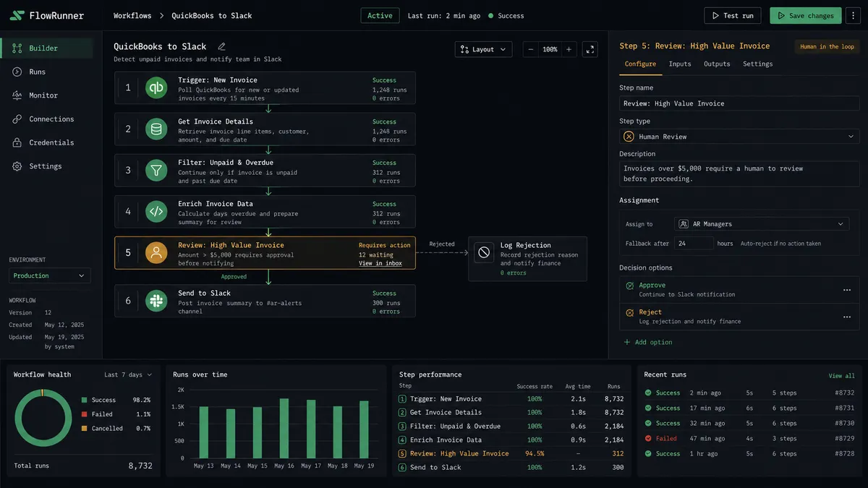868x488 pixels.
Task: Click the QuickBooks trigger step icon
Action: click(x=156, y=87)
